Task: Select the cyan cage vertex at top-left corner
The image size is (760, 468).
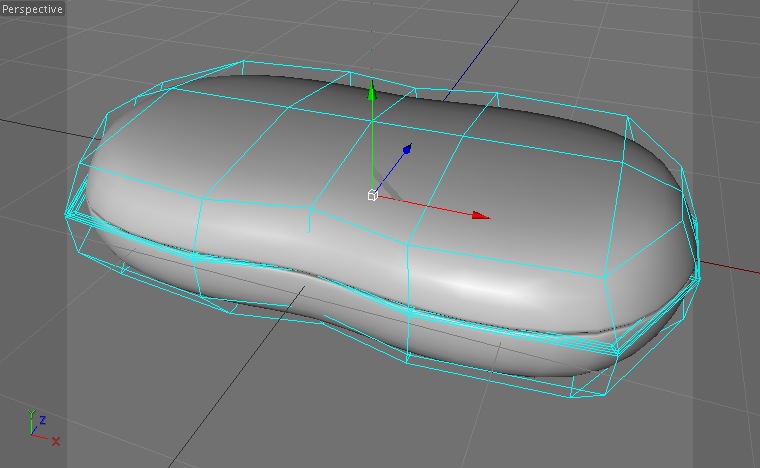Action: [x=244, y=62]
